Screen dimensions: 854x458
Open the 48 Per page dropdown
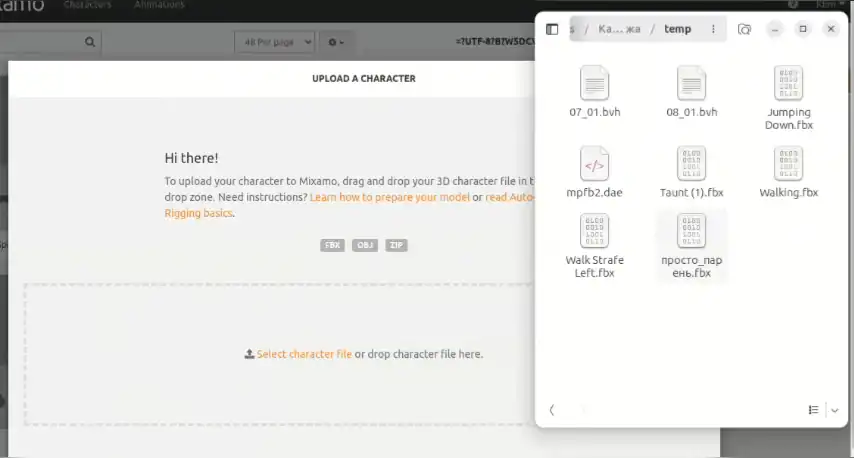pos(274,42)
